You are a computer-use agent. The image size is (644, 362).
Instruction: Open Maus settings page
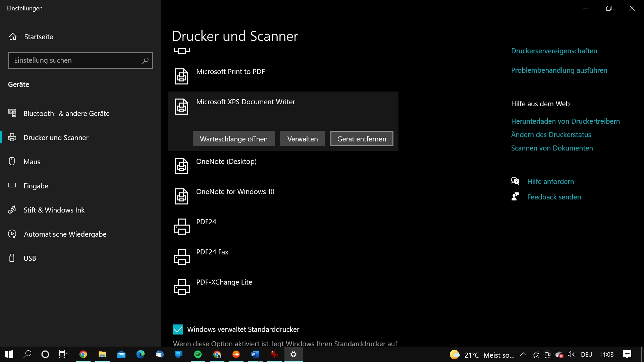80,162
